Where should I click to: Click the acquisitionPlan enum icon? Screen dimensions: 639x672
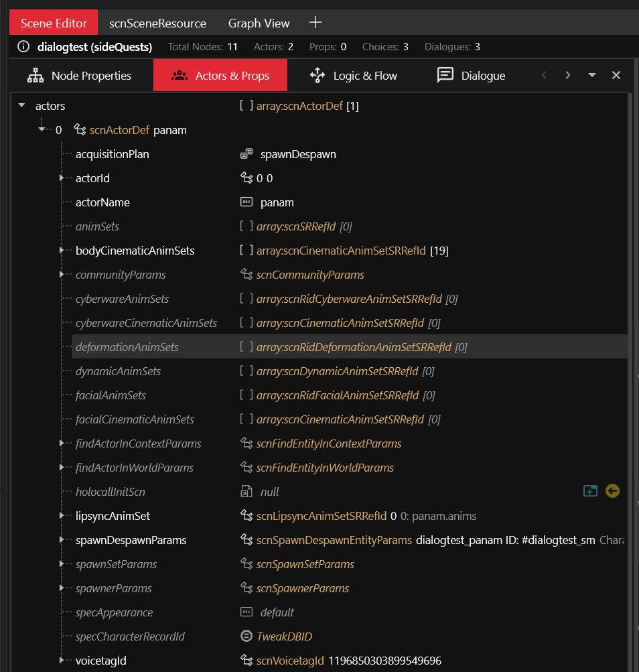[x=246, y=154]
